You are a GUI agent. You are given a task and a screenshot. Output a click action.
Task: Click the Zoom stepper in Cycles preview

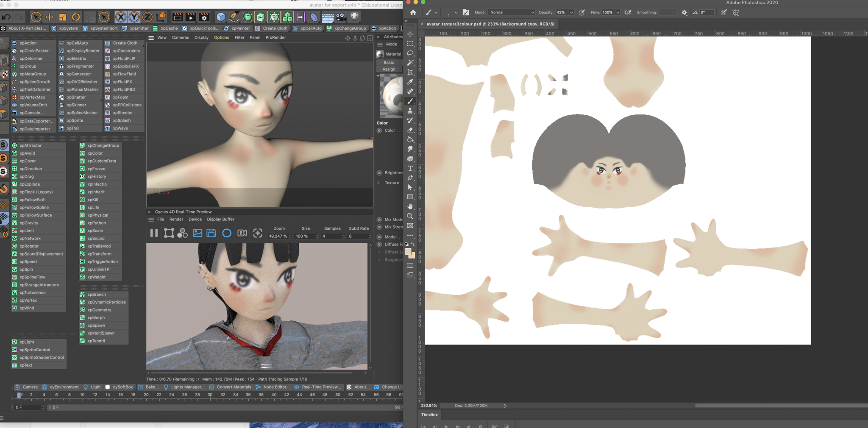(290, 236)
